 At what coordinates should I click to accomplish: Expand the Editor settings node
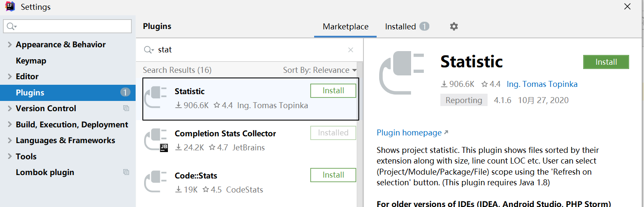tap(10, 77)
